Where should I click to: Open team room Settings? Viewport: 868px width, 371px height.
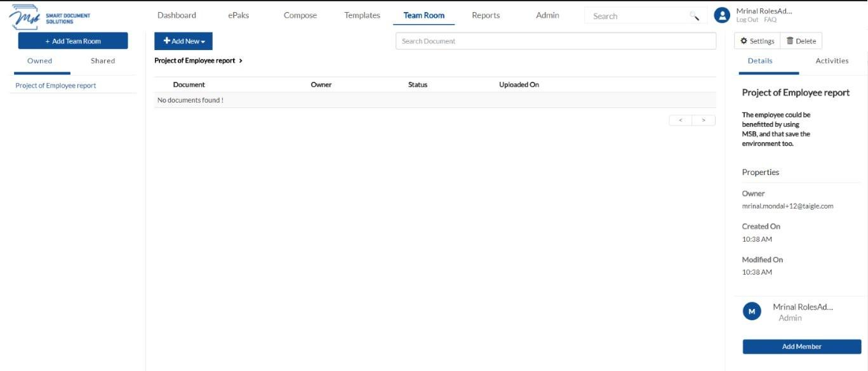point(758,41)
